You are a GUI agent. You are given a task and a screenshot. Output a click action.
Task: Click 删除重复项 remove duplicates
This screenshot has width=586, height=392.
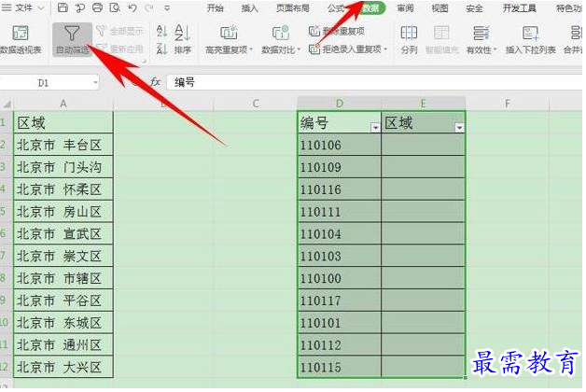click(x=336, y=32)
